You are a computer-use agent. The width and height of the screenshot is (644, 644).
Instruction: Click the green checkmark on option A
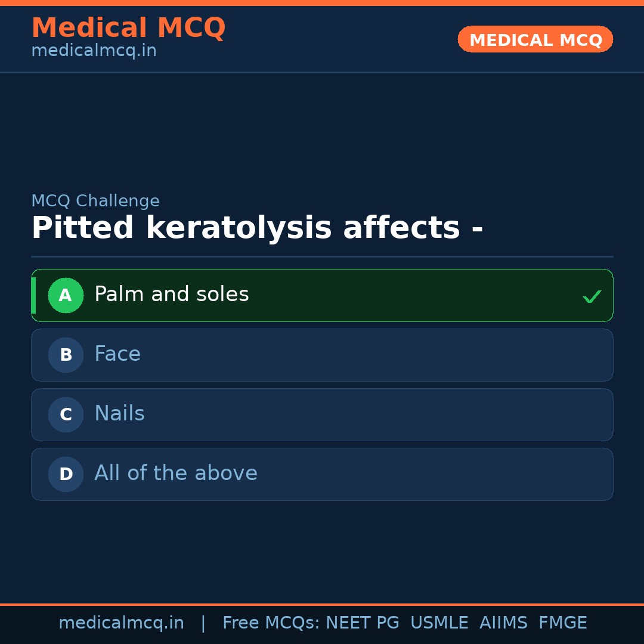tap(592, 296)
